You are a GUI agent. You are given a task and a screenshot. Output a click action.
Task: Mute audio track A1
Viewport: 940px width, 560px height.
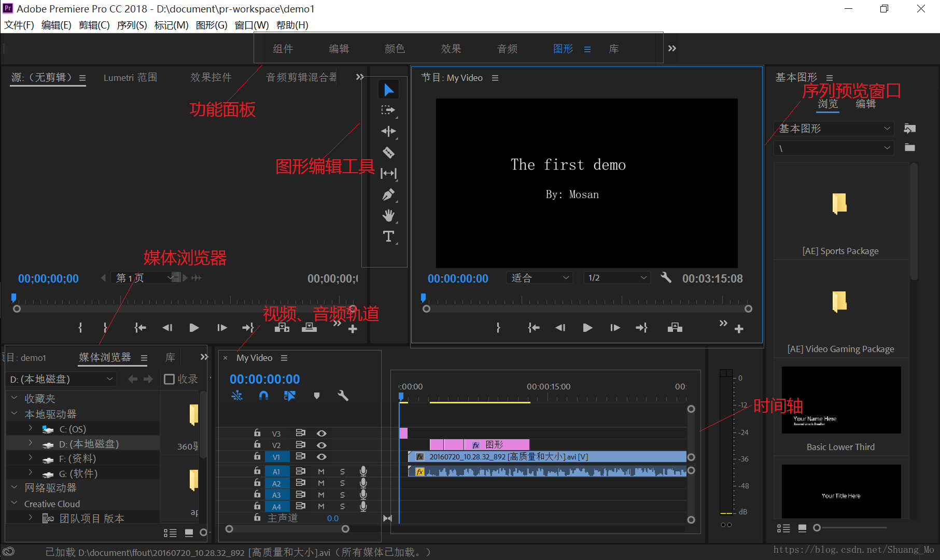click(321, 471)
